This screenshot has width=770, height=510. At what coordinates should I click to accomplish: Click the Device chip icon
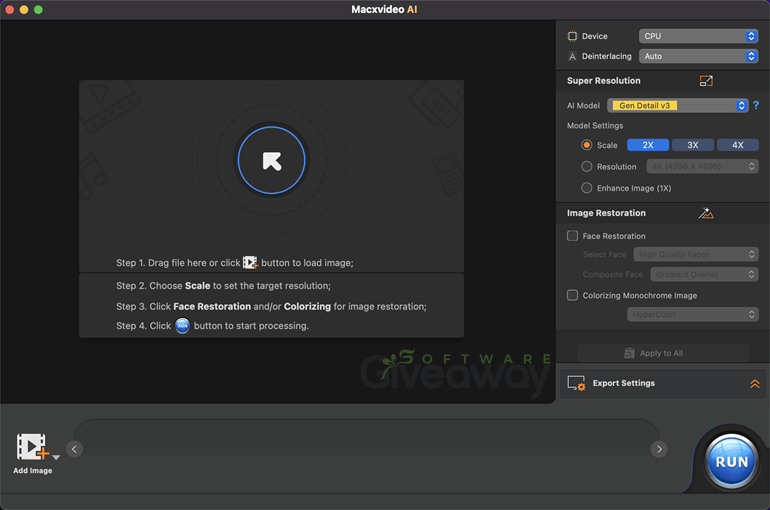[x=572, y=36]
